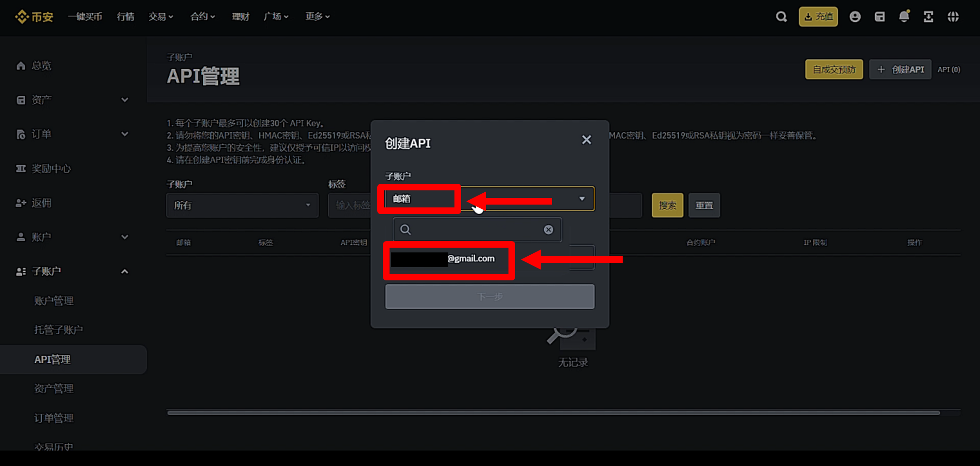This screenshot has height=466, width=980.
Task: Click the globe language icon
Action: pyautogui.click(x=953, y=17)
